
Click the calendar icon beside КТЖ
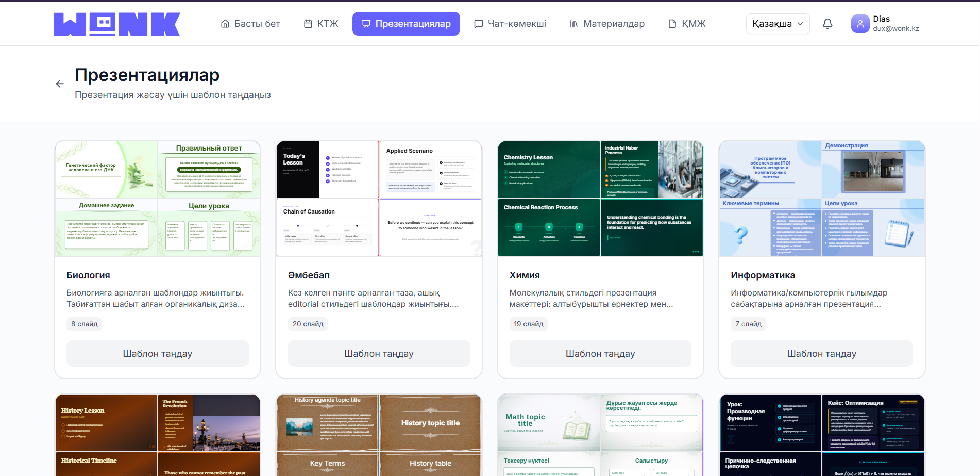pos(308,24)
